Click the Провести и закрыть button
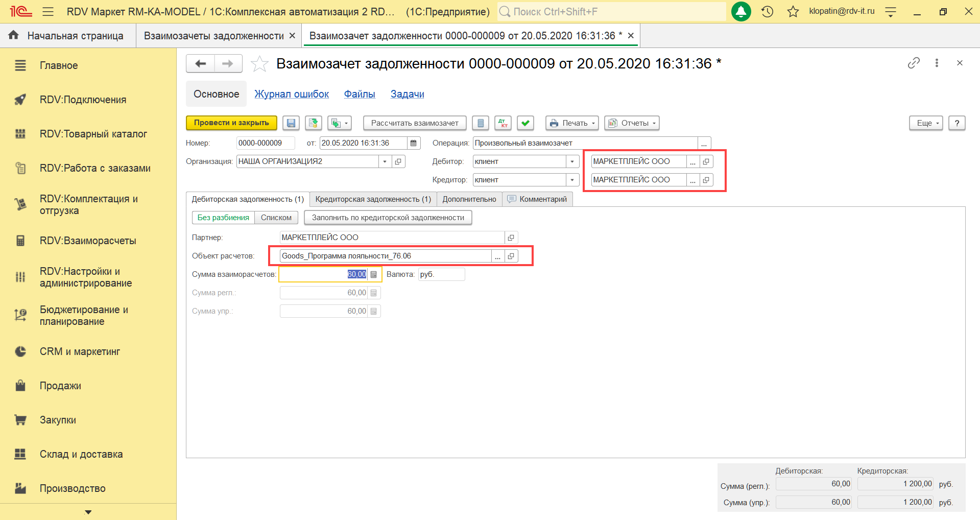Screen dimensions: 980x520 [x=231, y=123]
